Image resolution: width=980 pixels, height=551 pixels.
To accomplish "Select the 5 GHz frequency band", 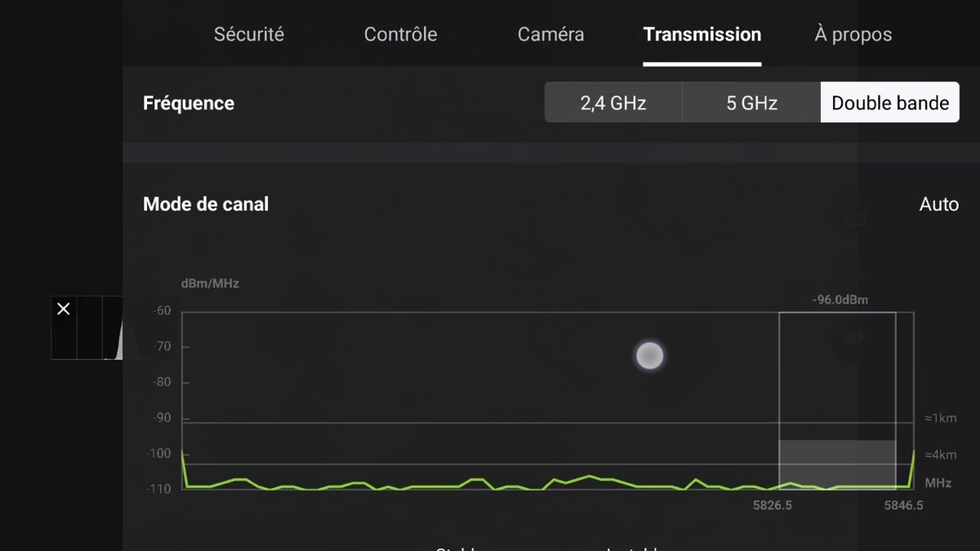I will click(751, 103).
